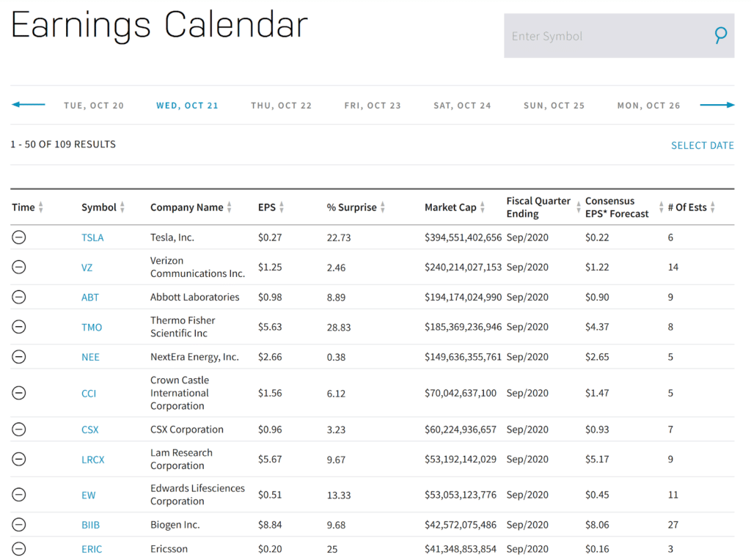Viewport: 751px width, 560px height.
Task: Click the Biogen Inc. company name
Action: coord(175,525)
